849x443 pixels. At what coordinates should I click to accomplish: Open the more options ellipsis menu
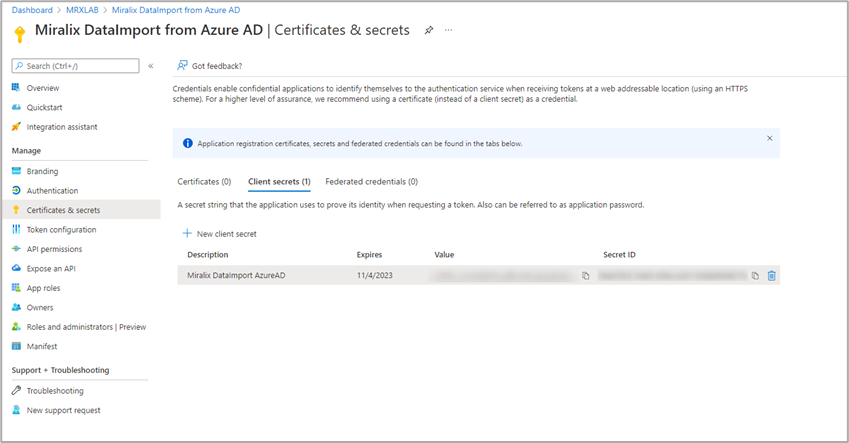click(448, 30)
